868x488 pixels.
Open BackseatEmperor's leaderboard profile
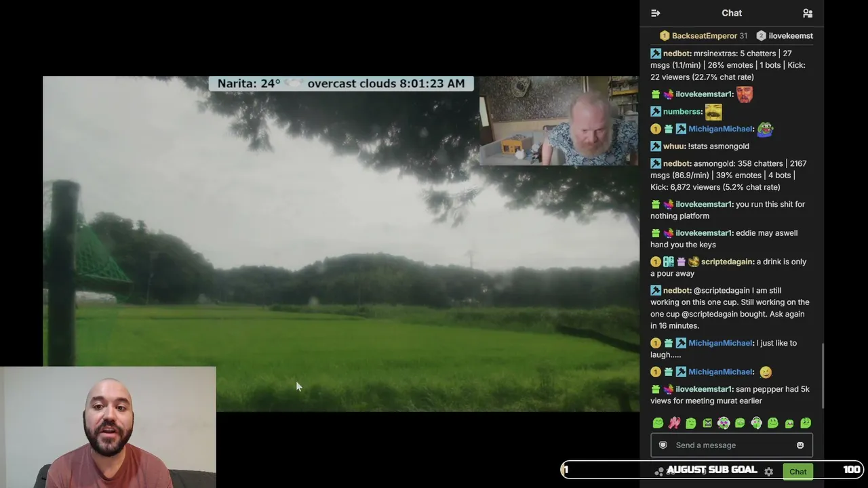click(x=705, y=36)
